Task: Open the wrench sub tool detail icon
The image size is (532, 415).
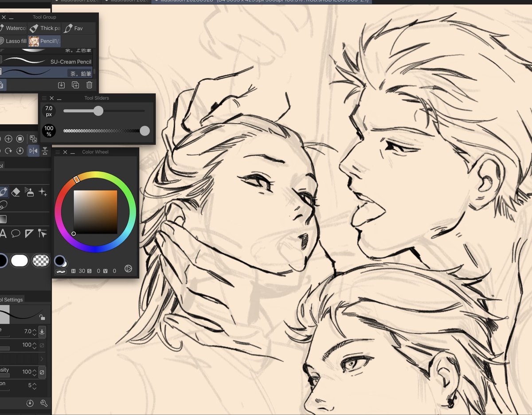Action: pos(43,403)
